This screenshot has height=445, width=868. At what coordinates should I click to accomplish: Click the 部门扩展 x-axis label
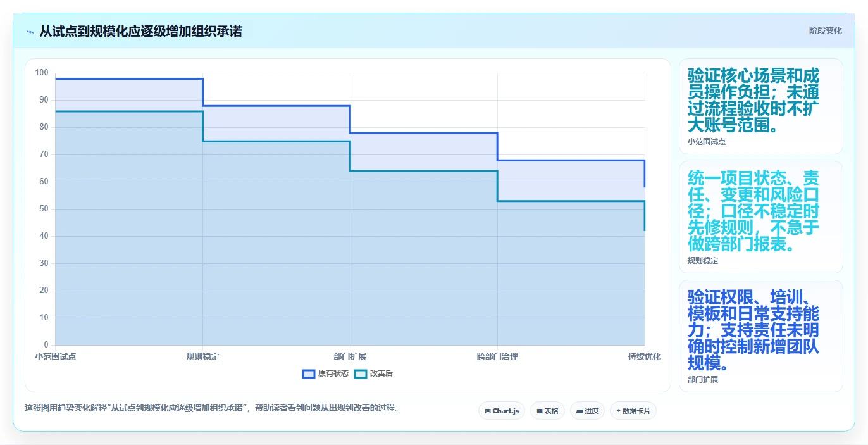[x=350, y=356]
